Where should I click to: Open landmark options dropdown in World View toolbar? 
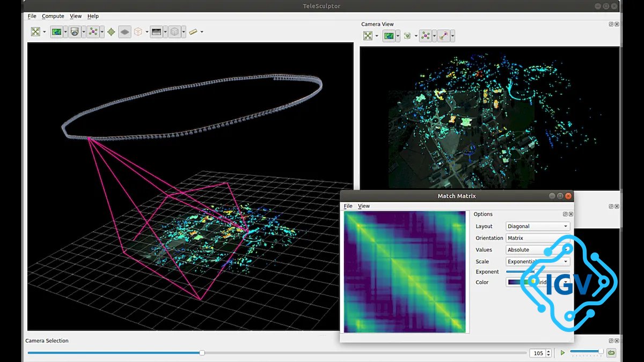pos(102,32)
